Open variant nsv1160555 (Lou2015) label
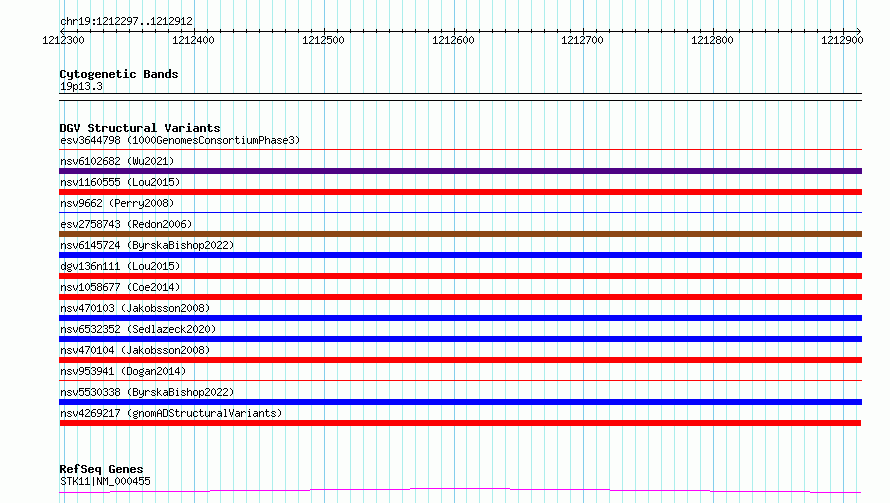Viewport: 890px width, 503px height. [120, 182]
